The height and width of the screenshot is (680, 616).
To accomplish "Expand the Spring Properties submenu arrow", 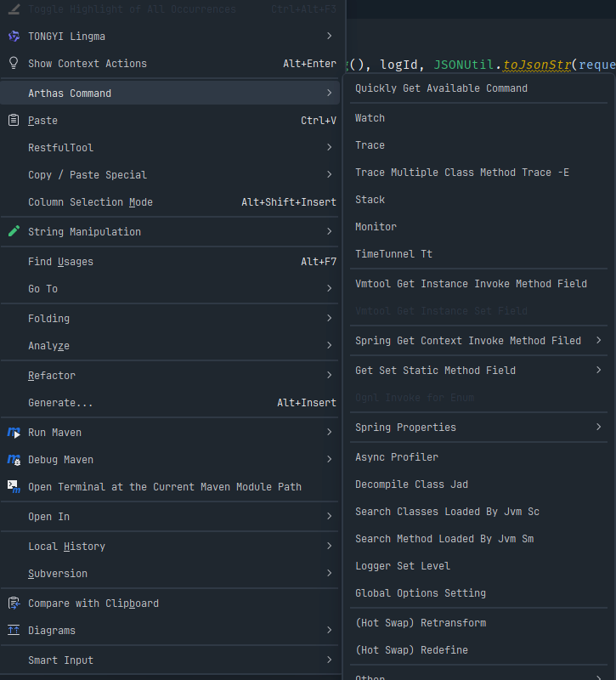I will (599, 428).
